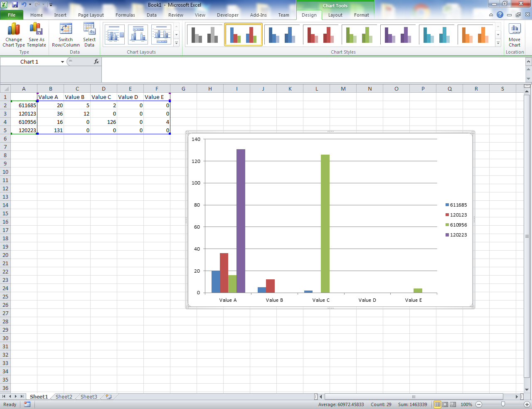532x409 pixels.
Task: Switch to Page Break Preview
Action: (x=453, y=404)
